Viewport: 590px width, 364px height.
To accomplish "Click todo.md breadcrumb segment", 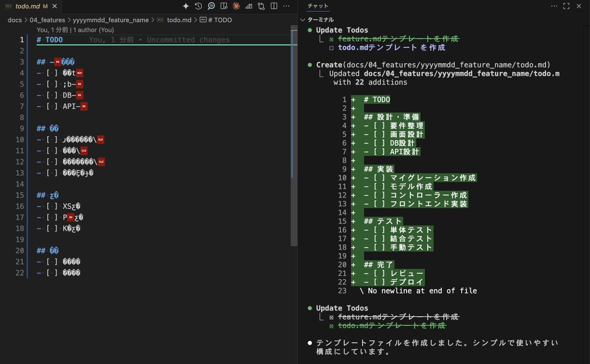I will pos(179,20).
